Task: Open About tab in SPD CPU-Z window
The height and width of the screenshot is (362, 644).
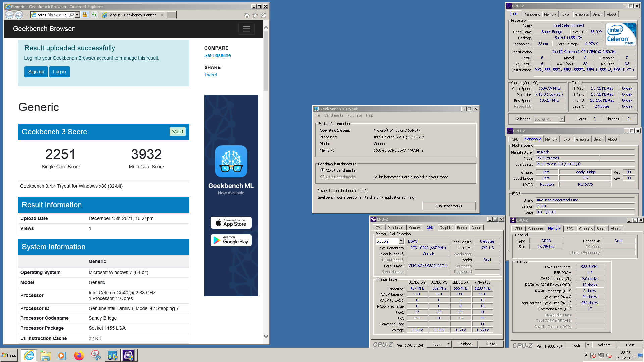Action: coord(476,228)
